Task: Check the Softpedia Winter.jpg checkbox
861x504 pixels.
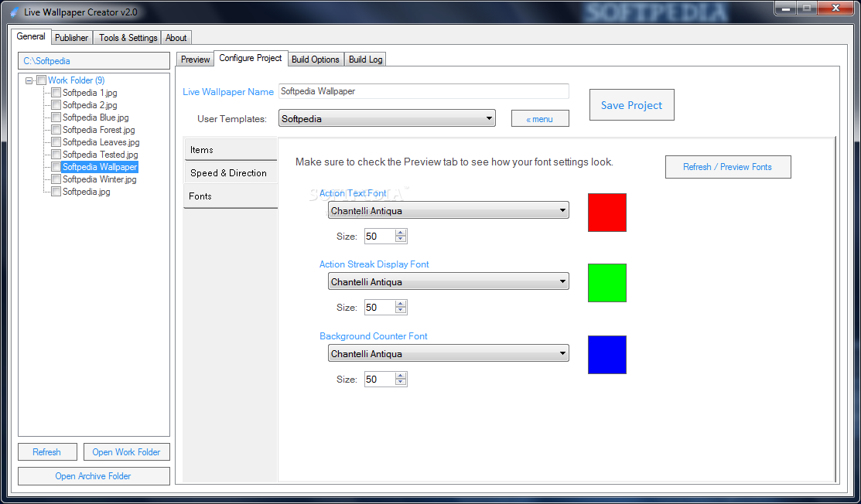Action: tap(56, 179)
